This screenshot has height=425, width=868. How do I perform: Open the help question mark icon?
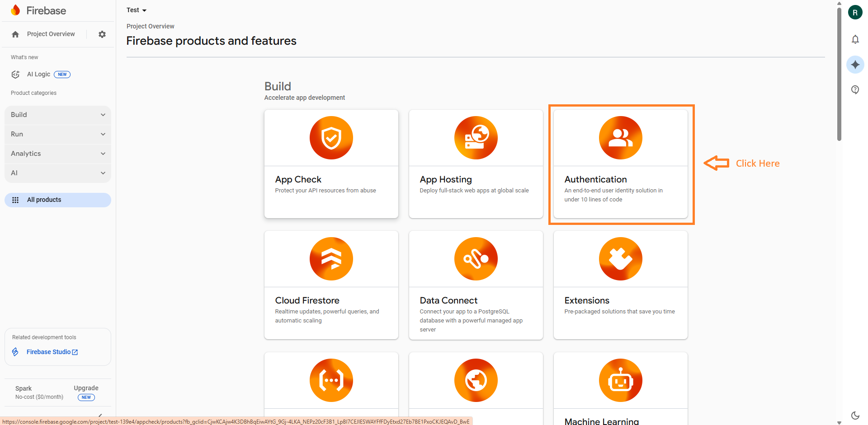click(855, 89)
